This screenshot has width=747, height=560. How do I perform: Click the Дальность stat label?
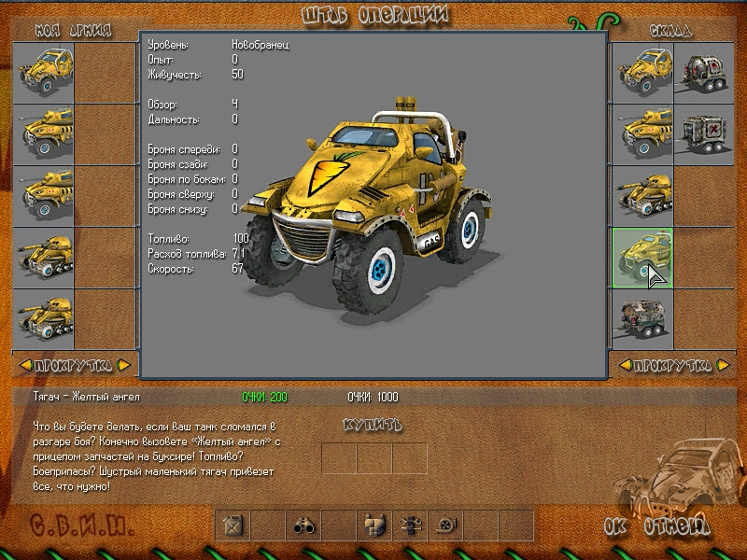pos(174,119)
